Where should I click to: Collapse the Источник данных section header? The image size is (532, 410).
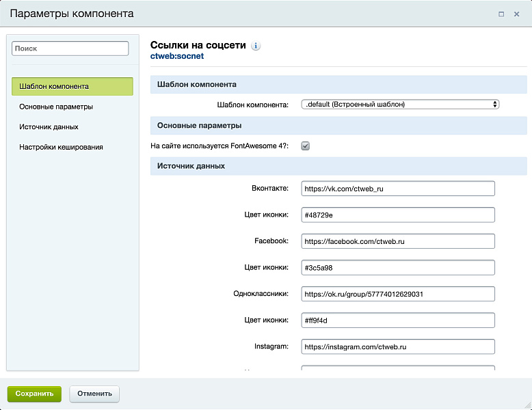click(x=338, y=166)
